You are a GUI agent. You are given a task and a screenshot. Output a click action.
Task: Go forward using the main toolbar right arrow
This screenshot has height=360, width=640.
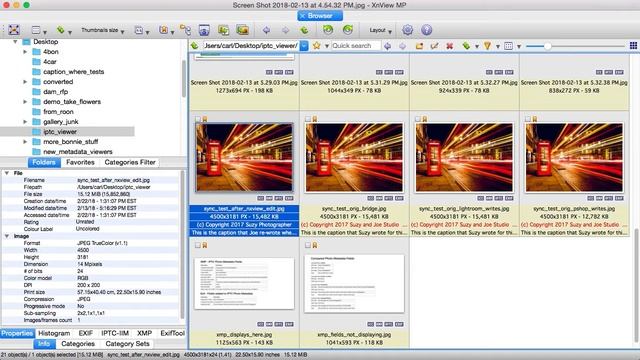[x=285, y=30]
